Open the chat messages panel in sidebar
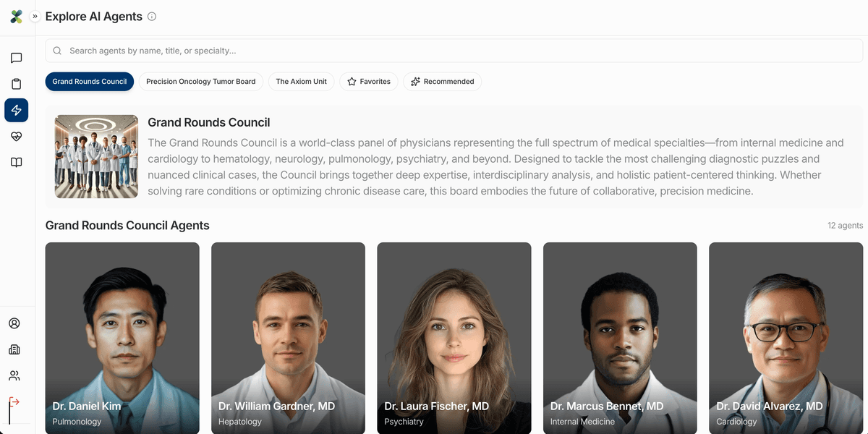This screenshot has height=434, width=868. 16,57
